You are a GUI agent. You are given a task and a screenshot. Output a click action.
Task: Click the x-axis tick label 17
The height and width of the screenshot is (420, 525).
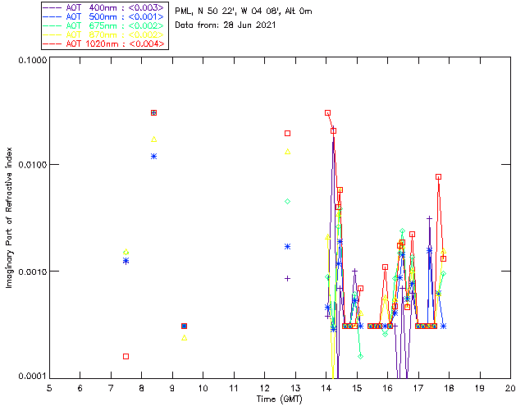(418, 388)
